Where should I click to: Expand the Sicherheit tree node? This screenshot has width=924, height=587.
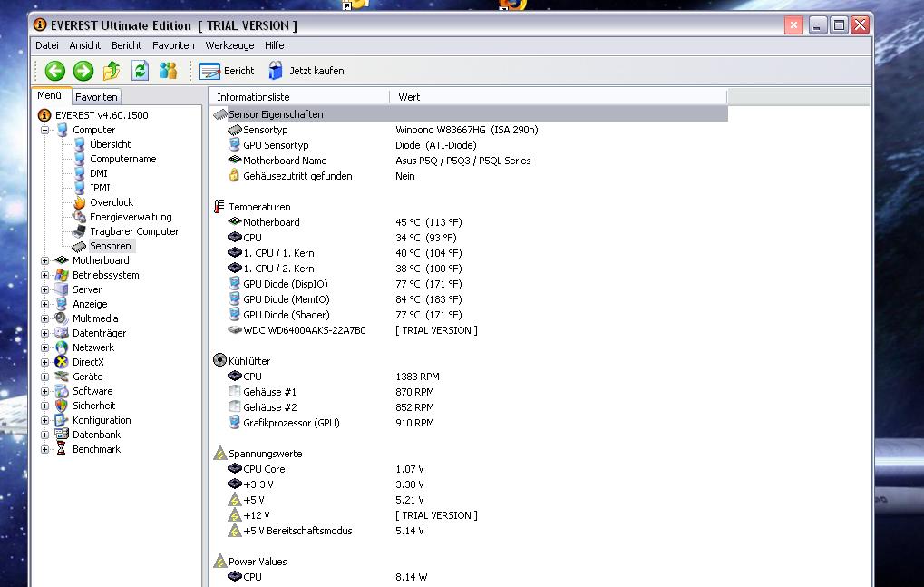tap(44, 406)
